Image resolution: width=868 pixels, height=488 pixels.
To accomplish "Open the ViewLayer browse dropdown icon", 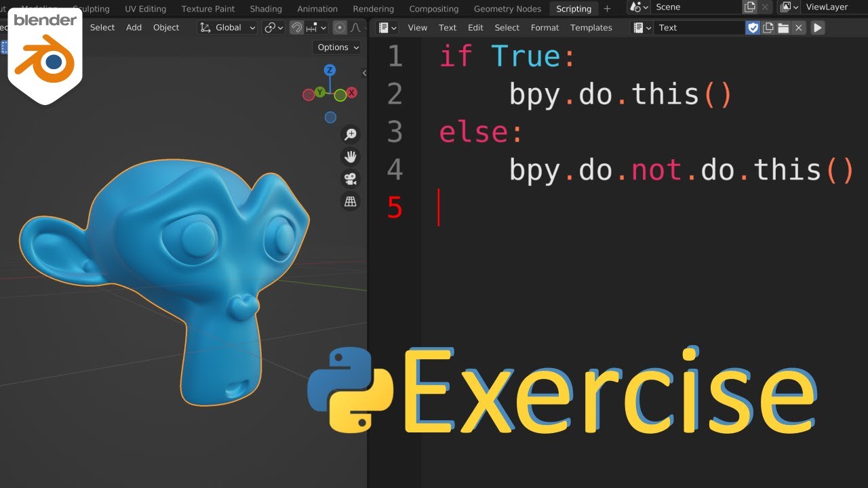I will pyautogui.click(x=789, y=7).
